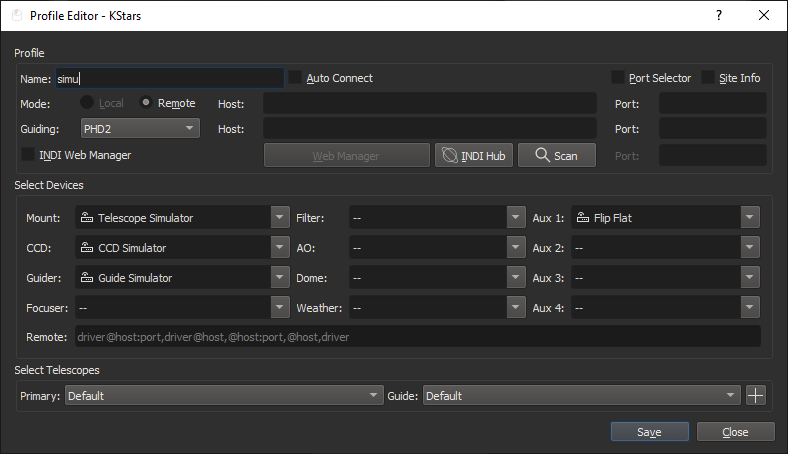The height and width of the screenshot is (454, 788).
Task: Click the Close button at bottom
Action: click(735, 431)
